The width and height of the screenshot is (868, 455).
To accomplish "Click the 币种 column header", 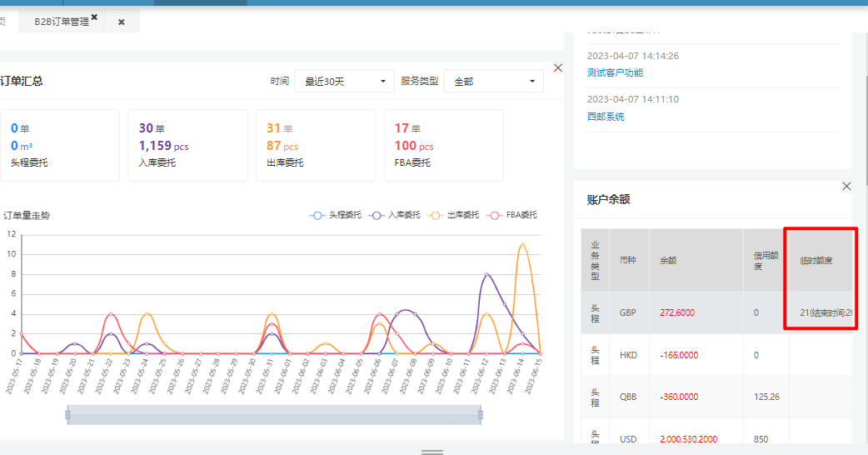I will (x=630, y=260).
